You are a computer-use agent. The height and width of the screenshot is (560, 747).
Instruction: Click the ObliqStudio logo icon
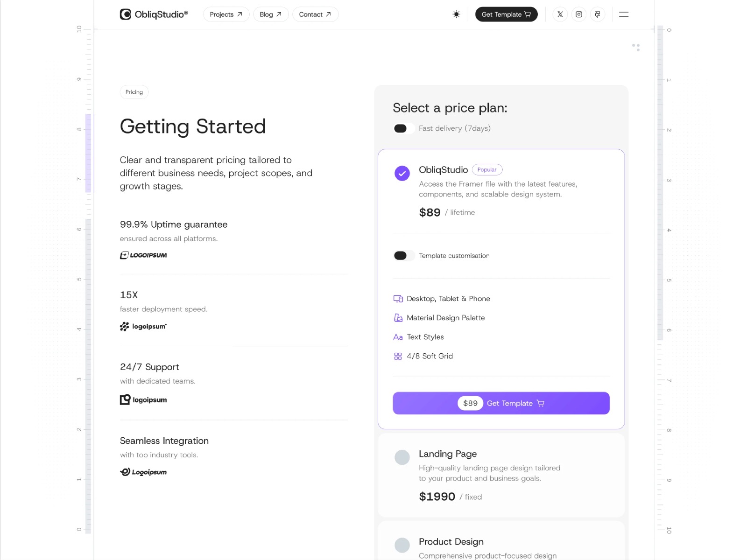point(125,14)
